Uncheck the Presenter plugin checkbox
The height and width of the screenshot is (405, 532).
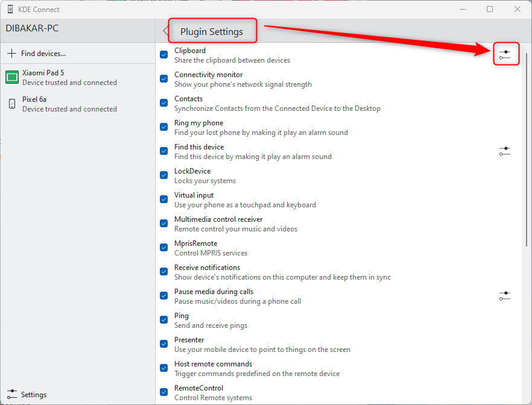tap(164, 344)
